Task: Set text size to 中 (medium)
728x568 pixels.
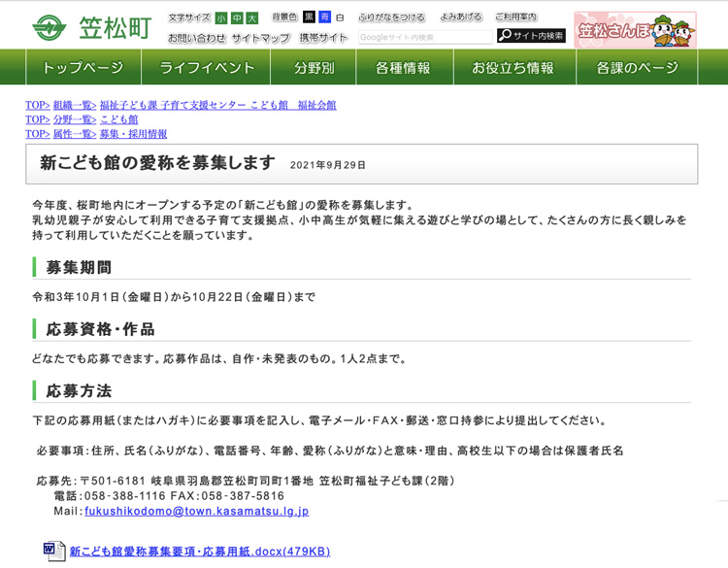Action: point(237,18)
